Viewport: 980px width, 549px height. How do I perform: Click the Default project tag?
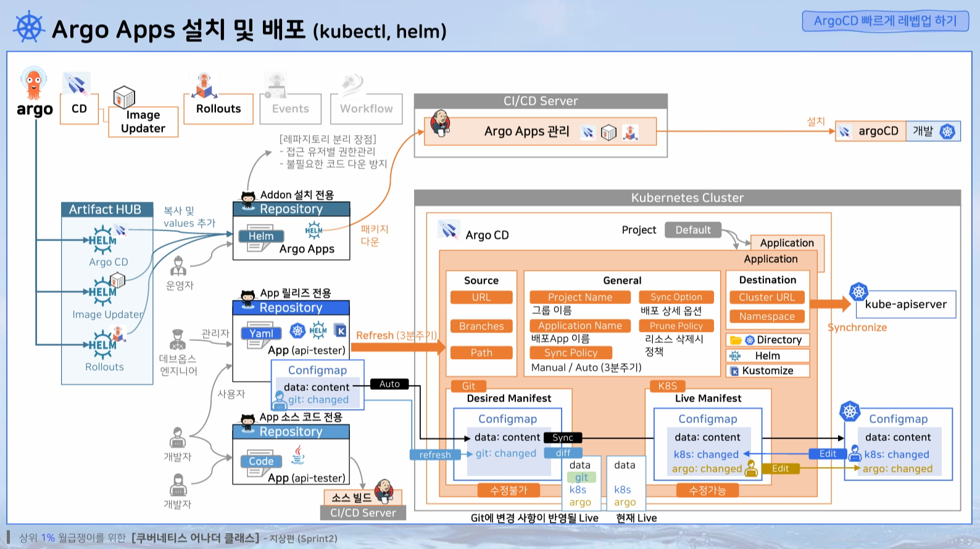pyautogui.click(x=693, y=230)
